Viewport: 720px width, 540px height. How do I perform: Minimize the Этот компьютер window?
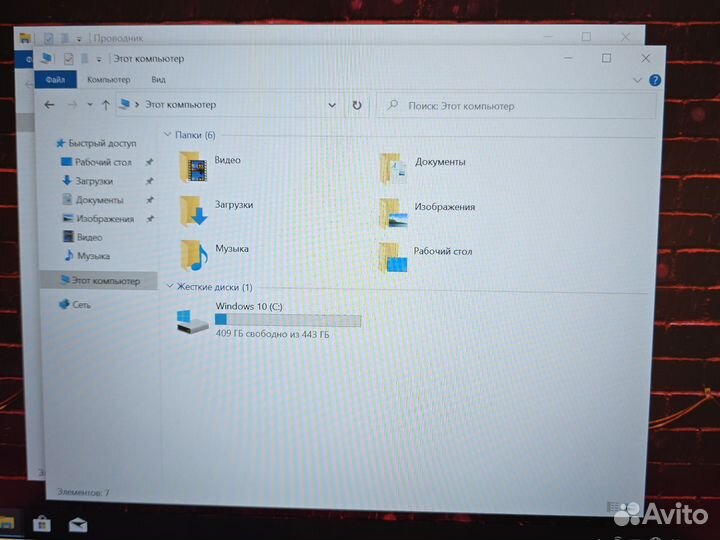coord(568,58)
